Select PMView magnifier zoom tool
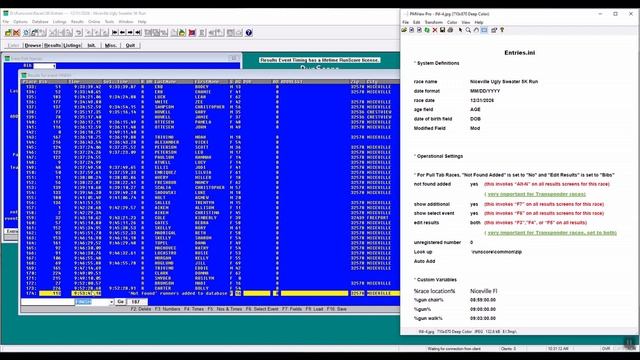Viewport: 640px width, 360px height. pyautogui.click(x=468, y=30)
